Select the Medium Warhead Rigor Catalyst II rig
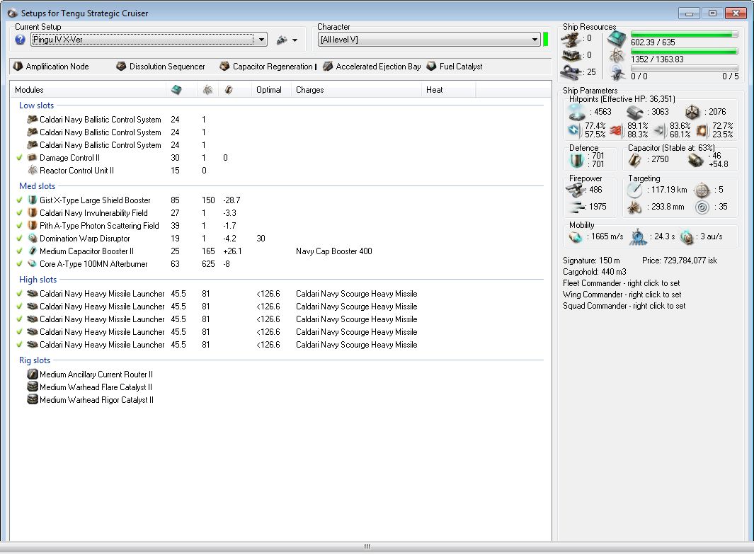This screenshot has height=560, width=754. coord(97,400)
